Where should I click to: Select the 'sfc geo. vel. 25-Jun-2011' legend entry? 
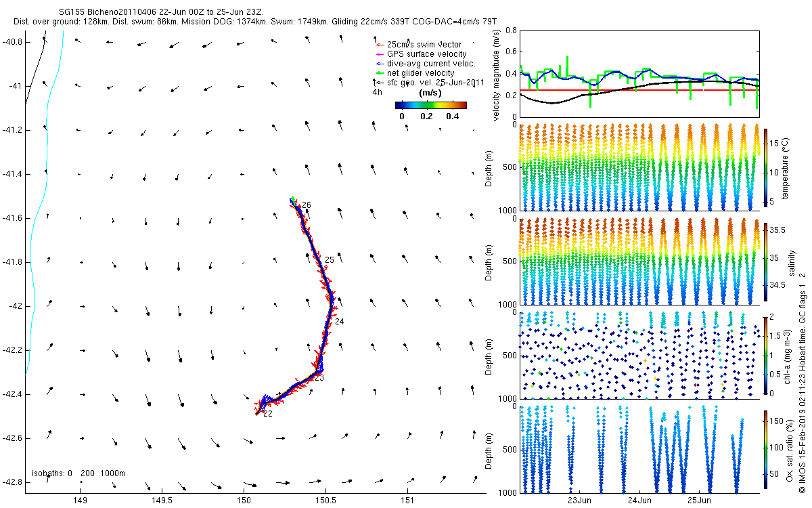(x=428, y=83)
